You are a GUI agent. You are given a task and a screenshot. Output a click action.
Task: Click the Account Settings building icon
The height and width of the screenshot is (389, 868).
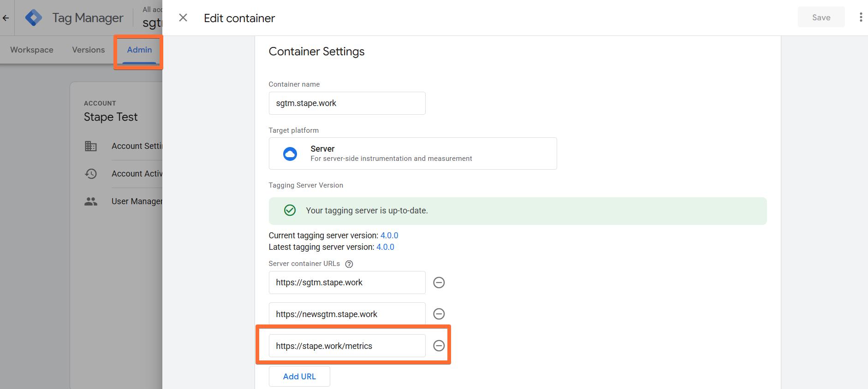[91, 146]
